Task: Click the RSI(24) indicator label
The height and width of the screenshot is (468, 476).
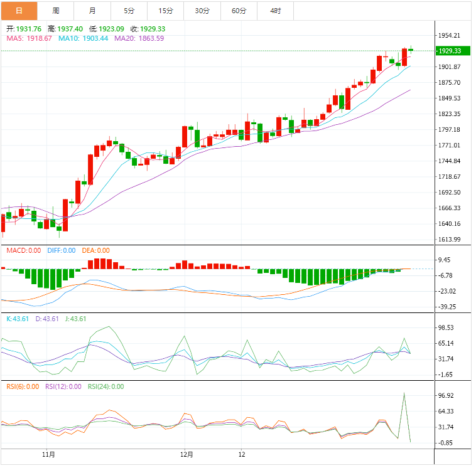Action: (x=105, y=386)
